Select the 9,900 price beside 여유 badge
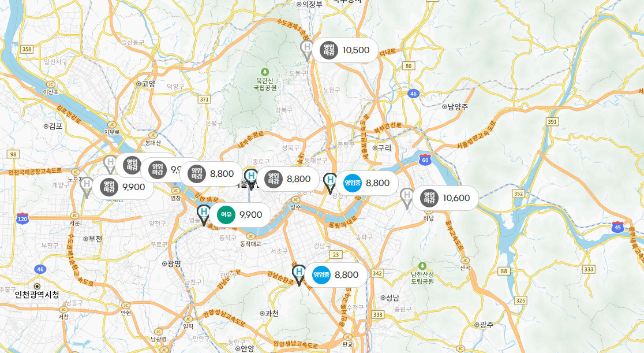This screenshot has height=353, width=644. (x=250, y=215)
